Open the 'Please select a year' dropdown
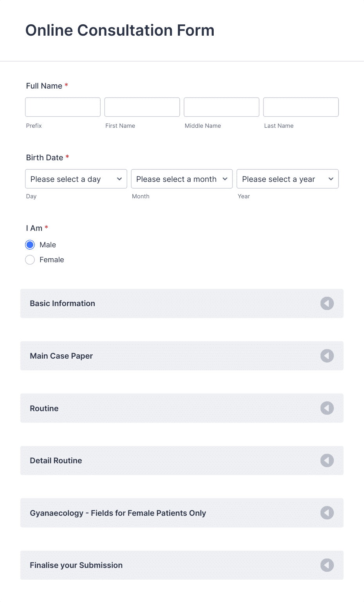364x602 pixels. 287,179
